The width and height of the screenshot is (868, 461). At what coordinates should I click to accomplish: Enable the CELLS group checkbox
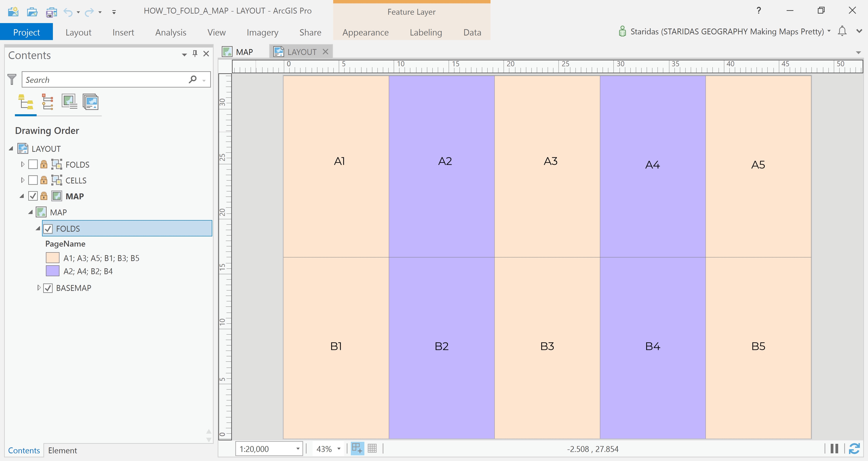(x=33, y=181)
